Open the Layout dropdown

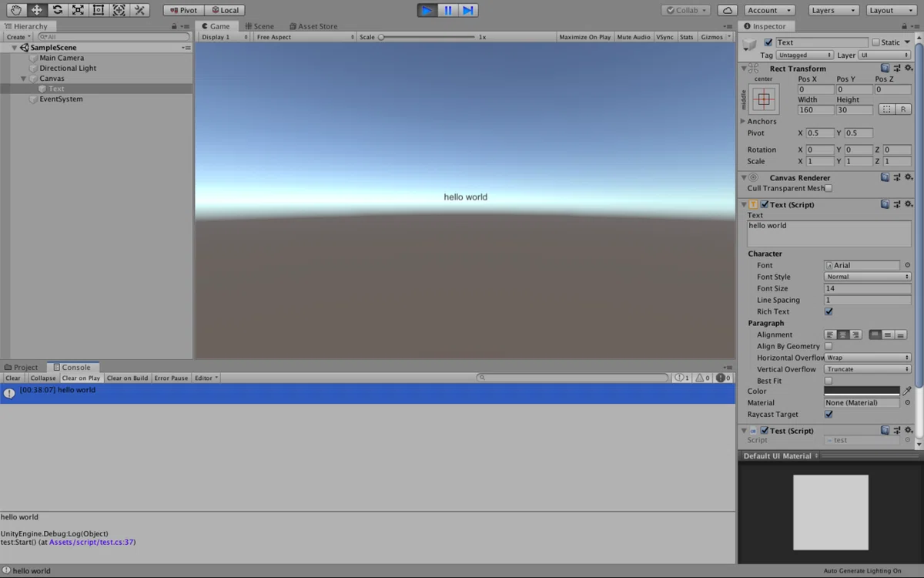click(x=892, y=10)
